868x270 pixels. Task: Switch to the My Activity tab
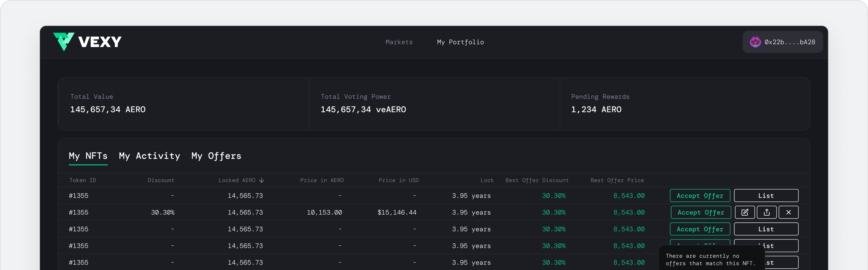click(150, 156)
